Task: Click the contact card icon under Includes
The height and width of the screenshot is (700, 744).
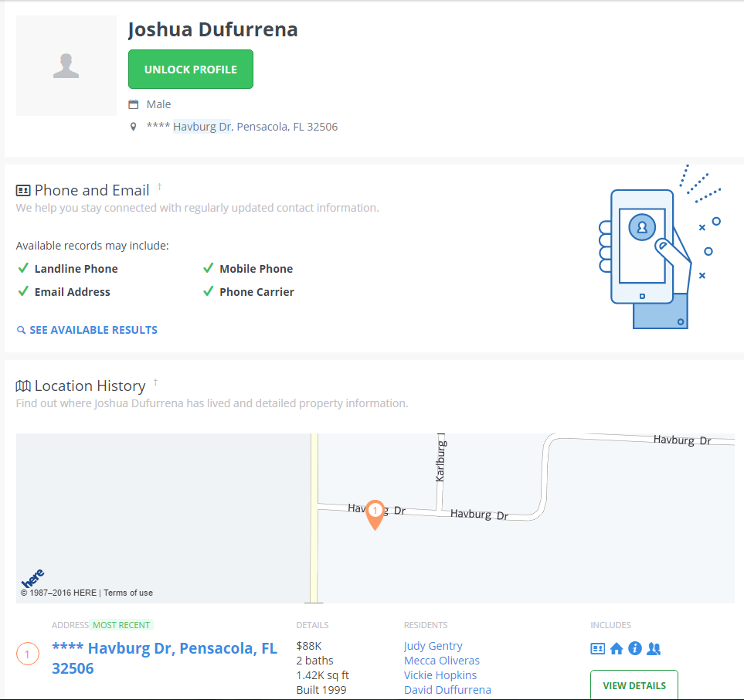Action: coord(598,648)
